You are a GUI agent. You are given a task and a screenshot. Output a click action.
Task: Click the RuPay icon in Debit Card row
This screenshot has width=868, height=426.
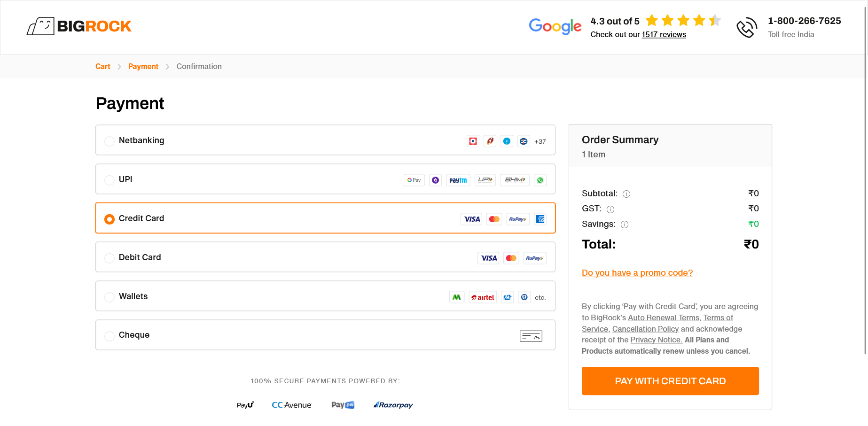click(535, 258)
